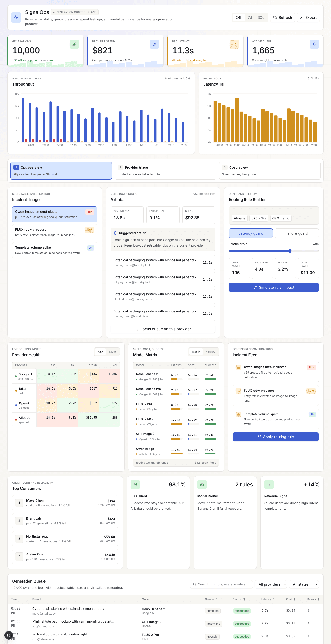Open the Provider triage tab
Screen dimensions: 331x644
pos(165,171)
